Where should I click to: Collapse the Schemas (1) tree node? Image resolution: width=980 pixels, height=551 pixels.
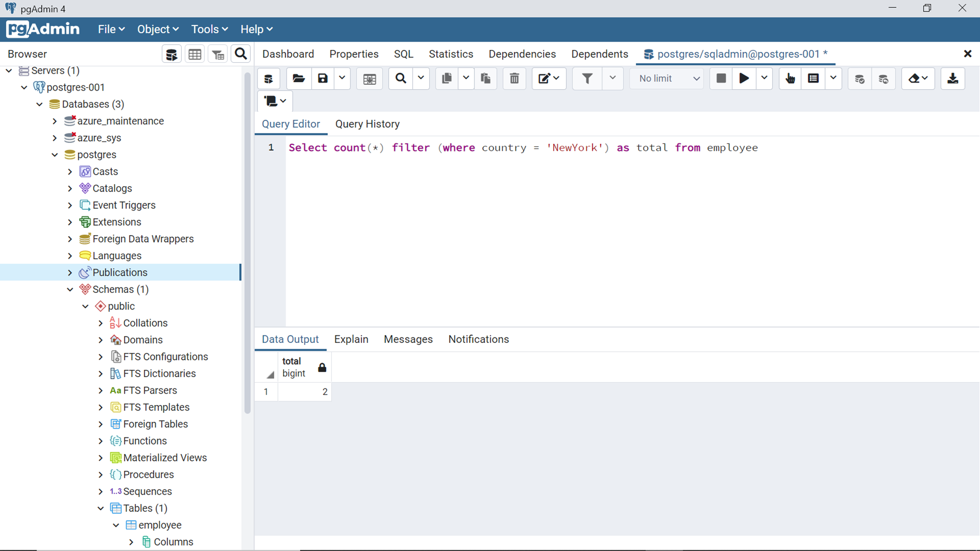pyautogui.click(x=70, y=289)
